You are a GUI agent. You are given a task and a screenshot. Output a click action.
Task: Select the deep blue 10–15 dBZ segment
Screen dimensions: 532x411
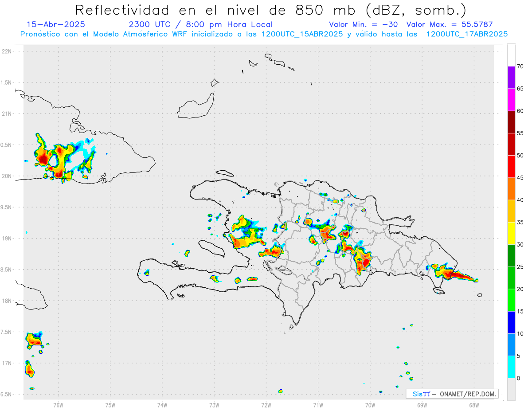(x=511, y=323)
